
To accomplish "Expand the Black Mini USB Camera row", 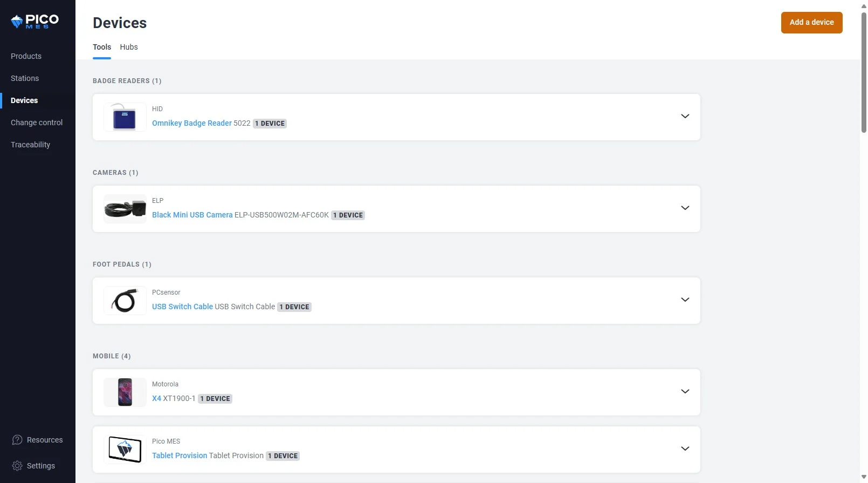I will pyautogui.click(x=685, y=208).
